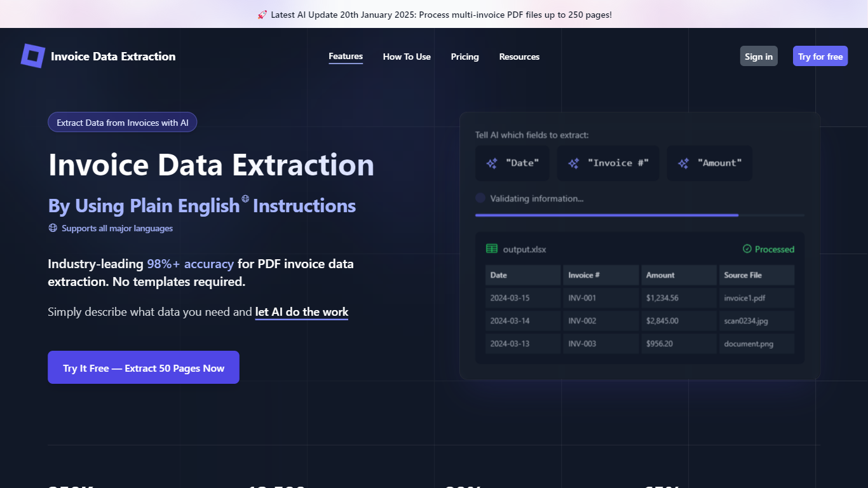Click the small globe icon after Plain English
Viewport: 868px width, 488px height.
point(245,198)
